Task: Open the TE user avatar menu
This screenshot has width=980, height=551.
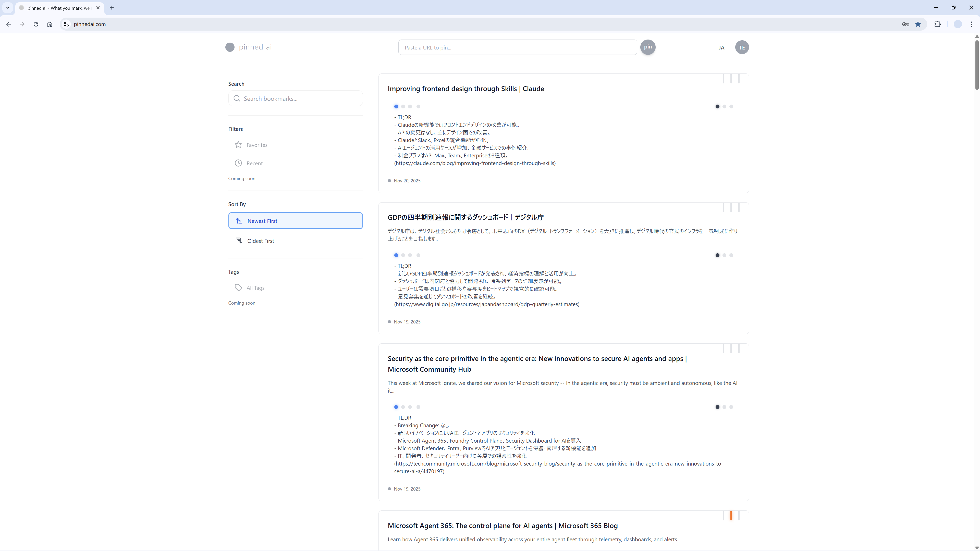Action: 741,47
